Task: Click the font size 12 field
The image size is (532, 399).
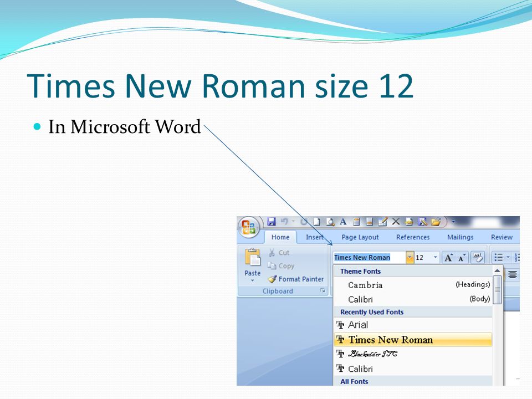Action: point(423,258)
